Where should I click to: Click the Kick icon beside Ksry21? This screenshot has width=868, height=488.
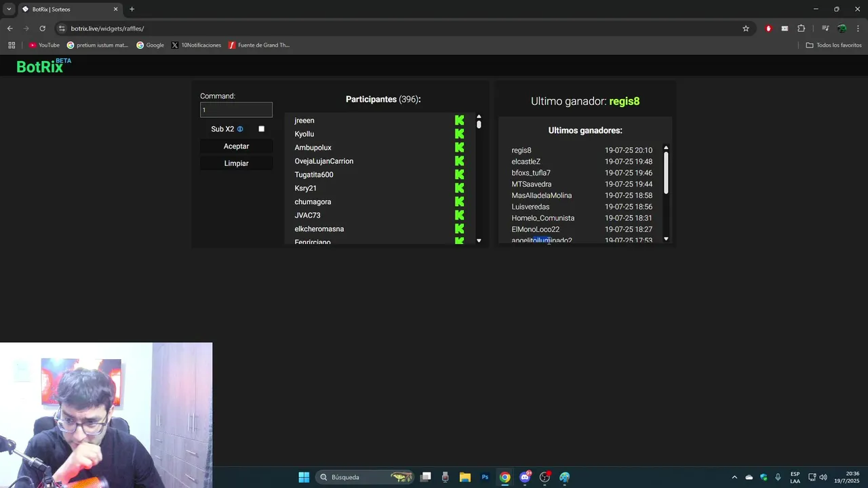tap(459, 188)
